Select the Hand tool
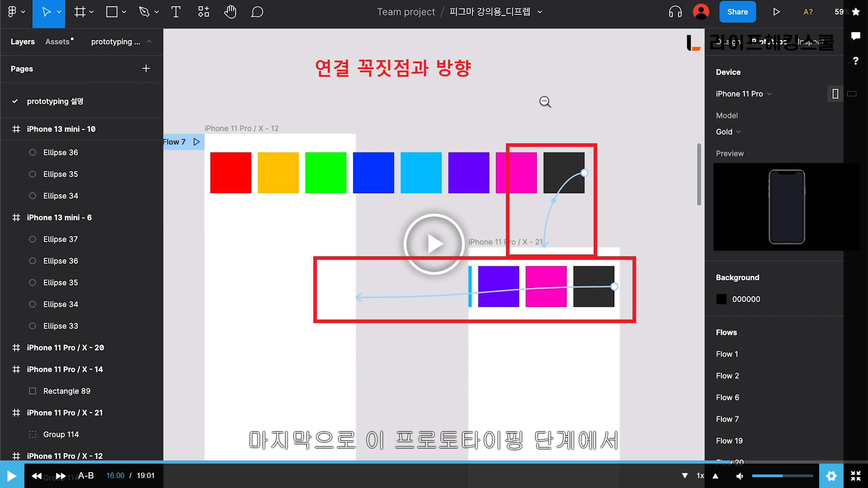 click(230, 12)
